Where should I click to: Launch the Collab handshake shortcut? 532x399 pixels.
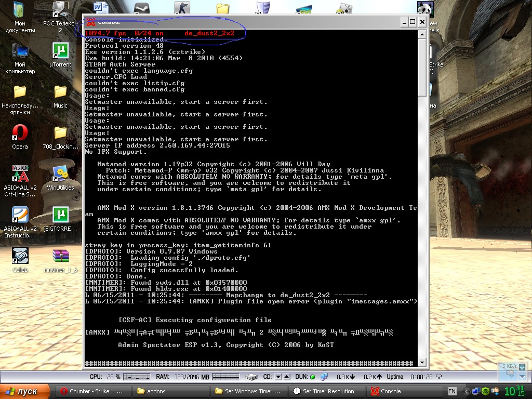20,260
